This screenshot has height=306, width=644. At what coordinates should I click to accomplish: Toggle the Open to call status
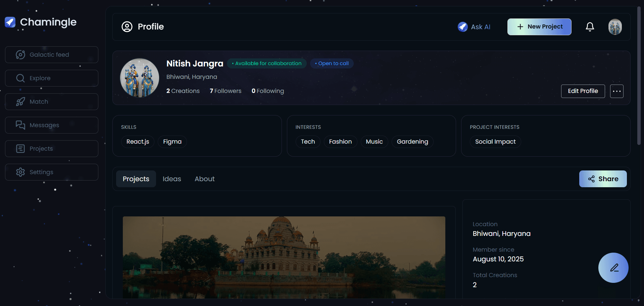332,63
